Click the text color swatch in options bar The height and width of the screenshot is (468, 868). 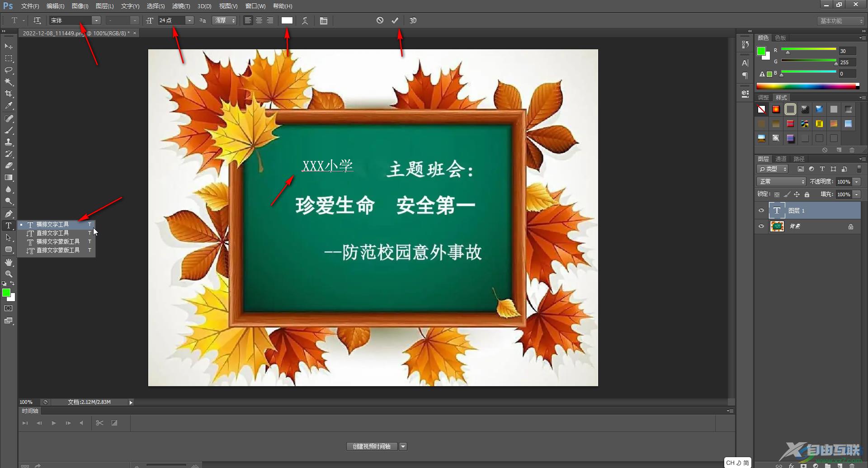(x=287, y=20)
